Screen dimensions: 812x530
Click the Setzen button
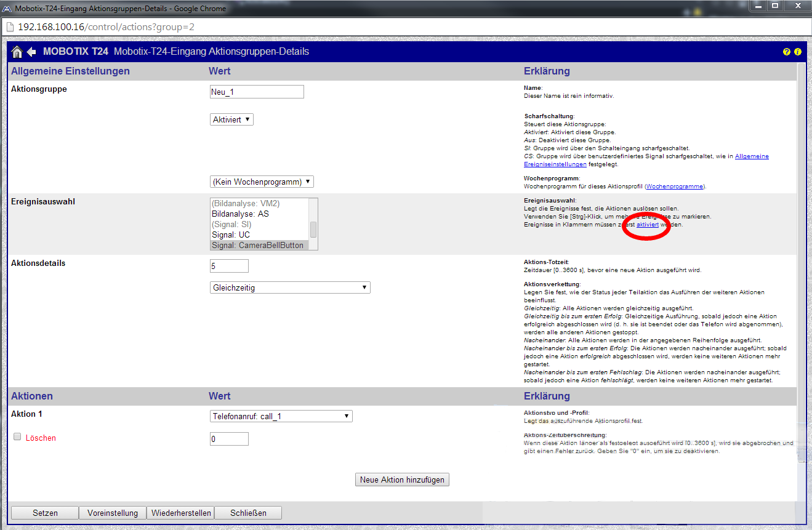click(45, 513)
